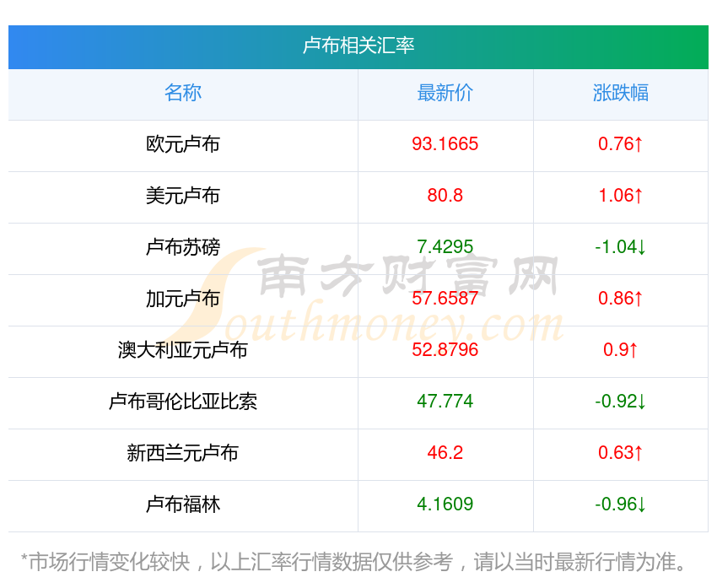This screenshot has height=588, width=717.
Task: Click the 新西兰元卢布 row name
Action: [183, 453]
